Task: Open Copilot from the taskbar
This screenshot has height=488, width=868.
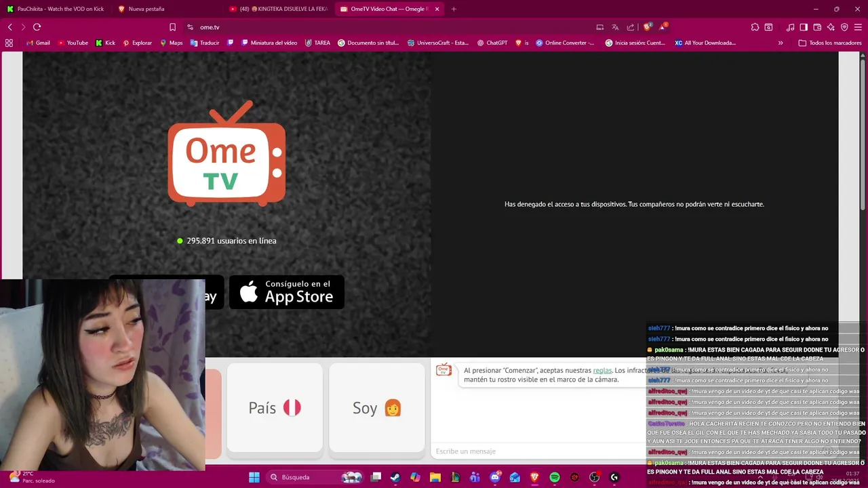Action: 415,477
